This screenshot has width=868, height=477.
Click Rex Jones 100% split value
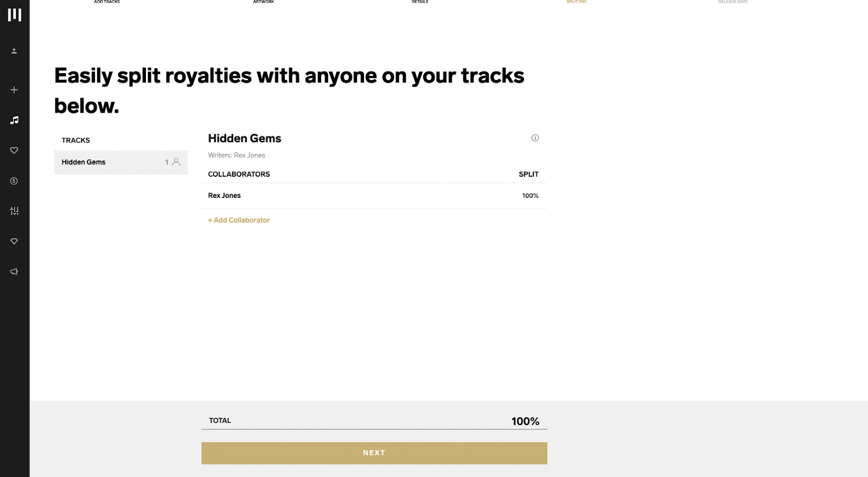pyautogui.click(x=530, y=196)
